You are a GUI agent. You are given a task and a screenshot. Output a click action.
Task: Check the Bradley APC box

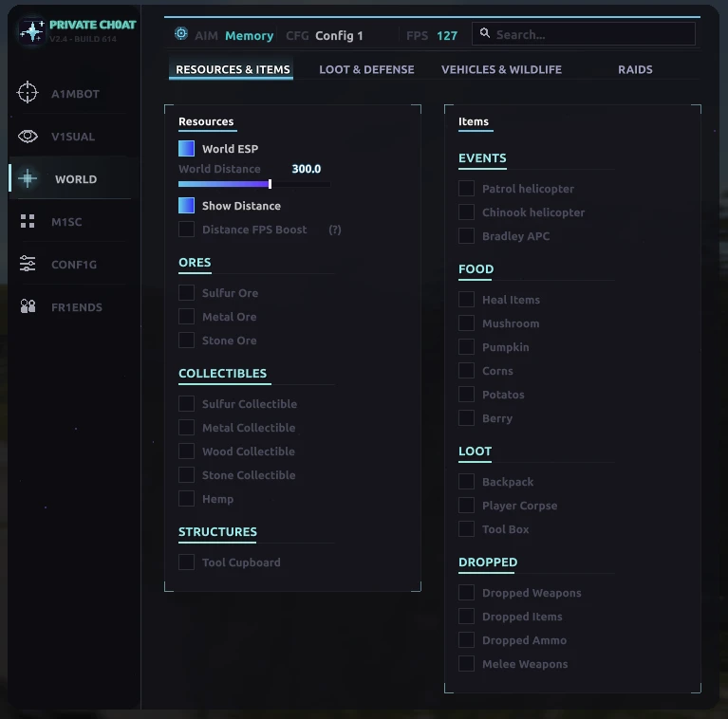(467, 235)
